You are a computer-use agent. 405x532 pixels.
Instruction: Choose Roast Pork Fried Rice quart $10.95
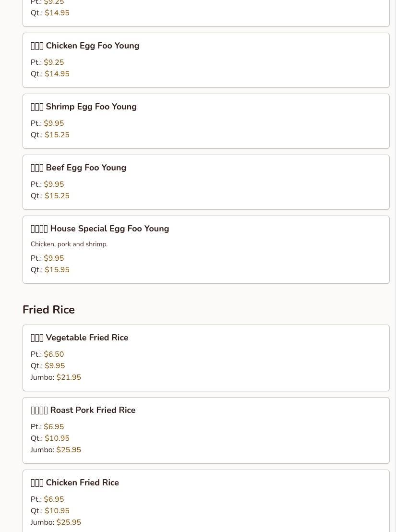click(57, 438)
